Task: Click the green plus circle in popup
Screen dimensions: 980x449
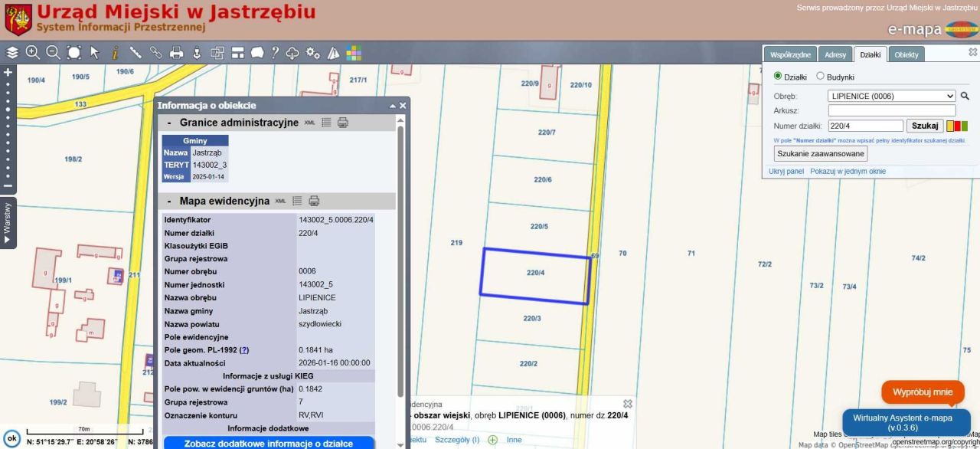Action: [492, 440]
